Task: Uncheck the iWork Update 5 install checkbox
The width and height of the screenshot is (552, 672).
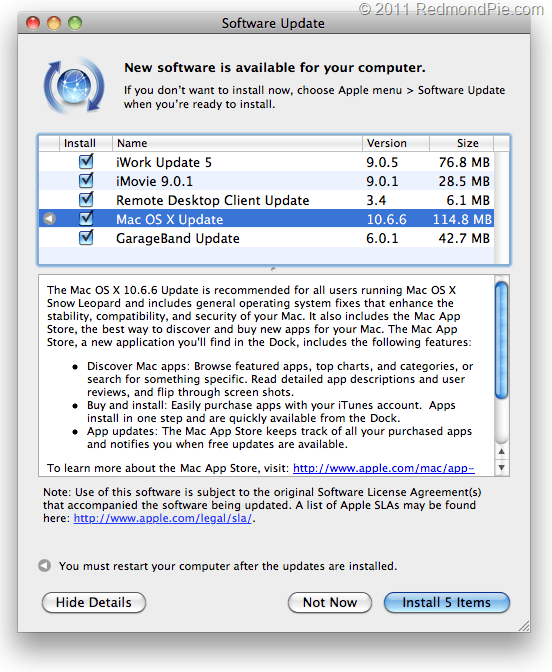Action: click(x=86, y=162)
